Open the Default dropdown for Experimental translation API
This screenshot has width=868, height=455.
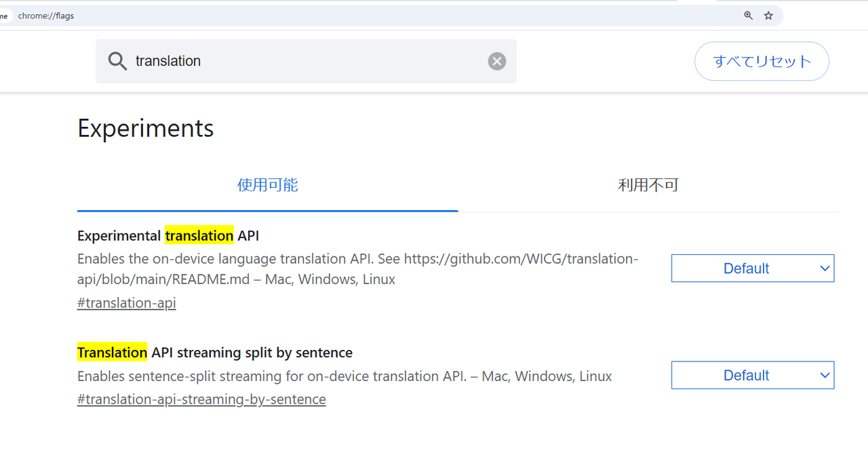(x=753, y=268)
